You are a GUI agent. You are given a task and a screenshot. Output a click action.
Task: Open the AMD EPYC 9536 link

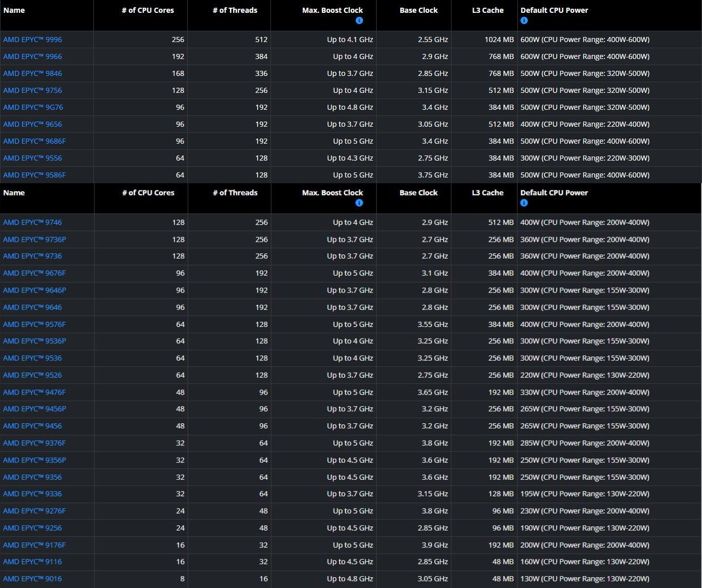coord(32,358)
